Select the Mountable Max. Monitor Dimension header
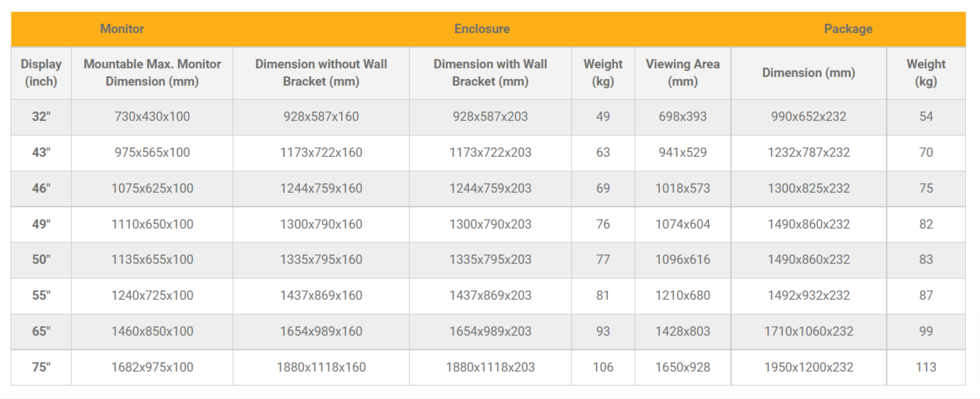The image size is (980, 399). click(152, 72)
